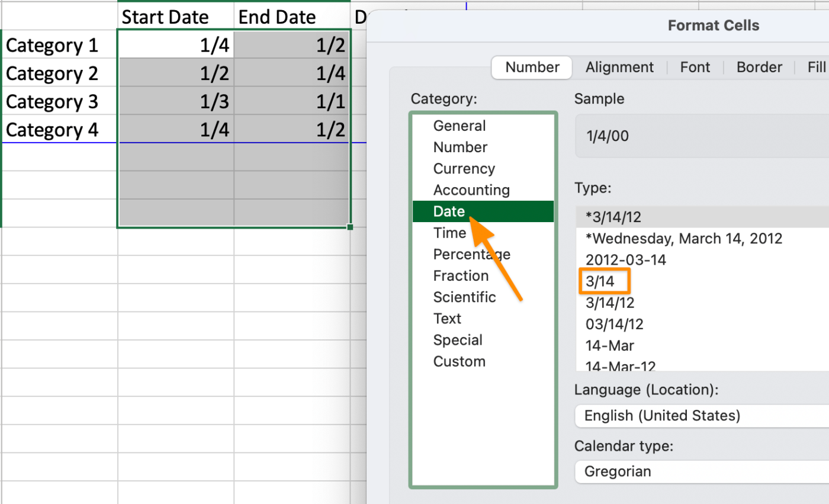
Task: Select Custom category
Action: pos(483,361)
